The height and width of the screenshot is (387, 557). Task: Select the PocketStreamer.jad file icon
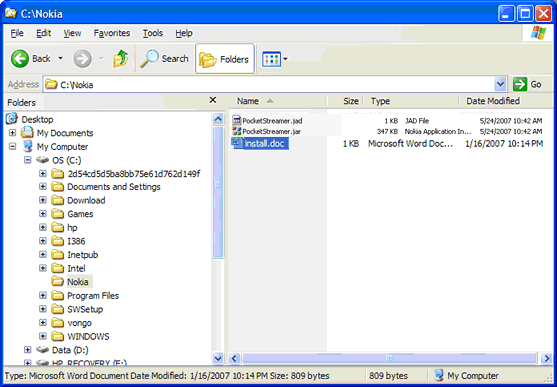click(x=237, y=120)
